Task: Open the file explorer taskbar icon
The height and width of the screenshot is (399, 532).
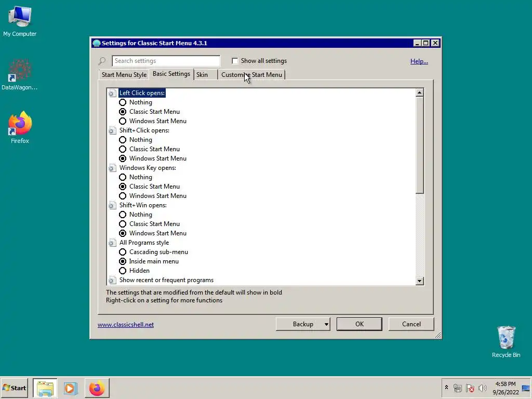Action: click(45, 388)
